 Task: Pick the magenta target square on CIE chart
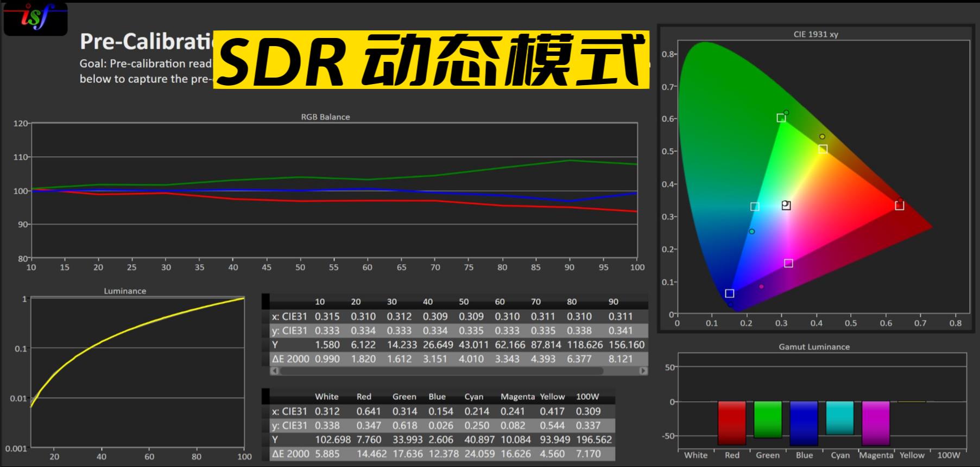[788, 263]
